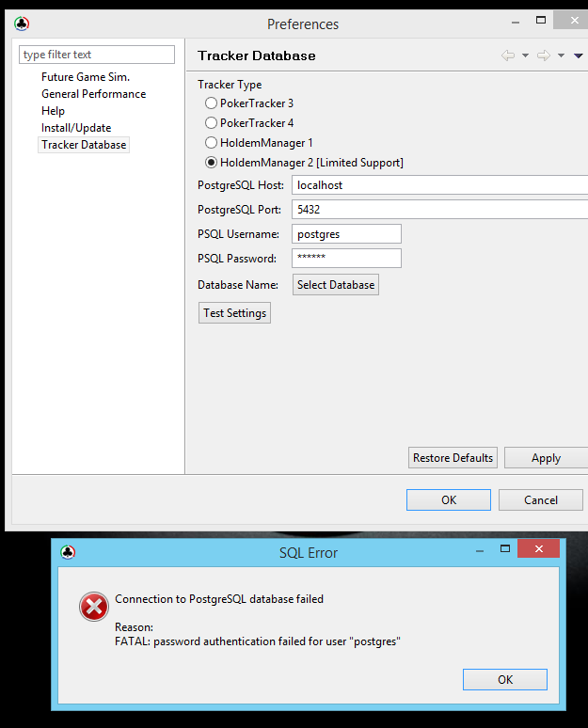The image size is (588, 728).
Task: Click the SQL Error window app icon
Action: (68, 552)
